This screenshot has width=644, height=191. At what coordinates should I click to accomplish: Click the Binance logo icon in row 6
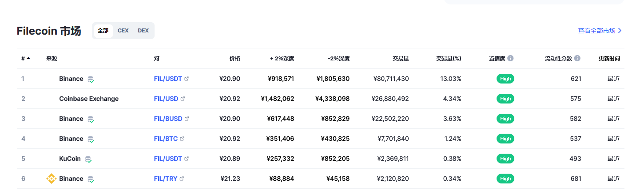(x=52, y=179)
